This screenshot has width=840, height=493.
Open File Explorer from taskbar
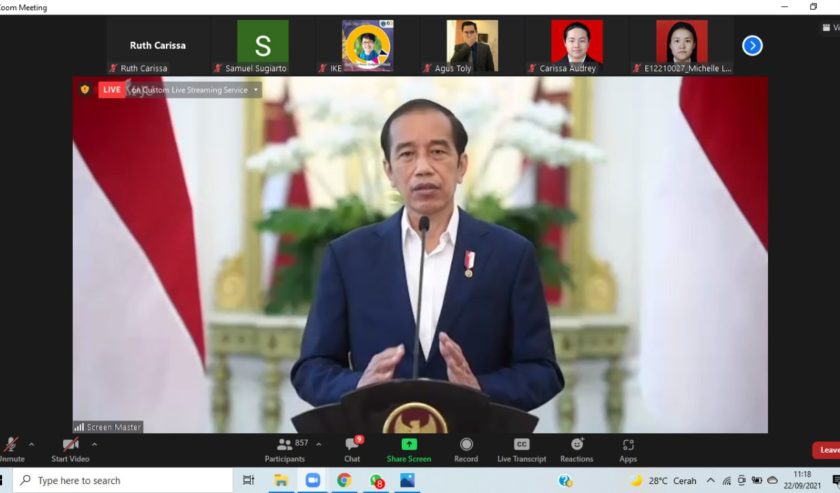point(281,480)
